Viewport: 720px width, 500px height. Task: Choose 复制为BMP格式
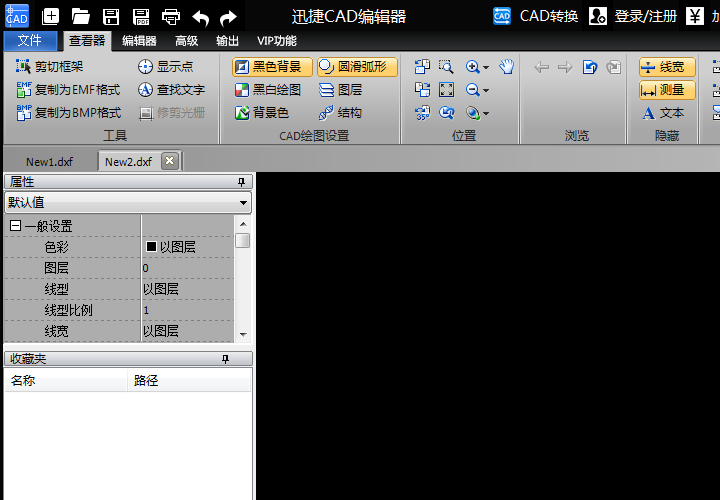click(69, 112)
